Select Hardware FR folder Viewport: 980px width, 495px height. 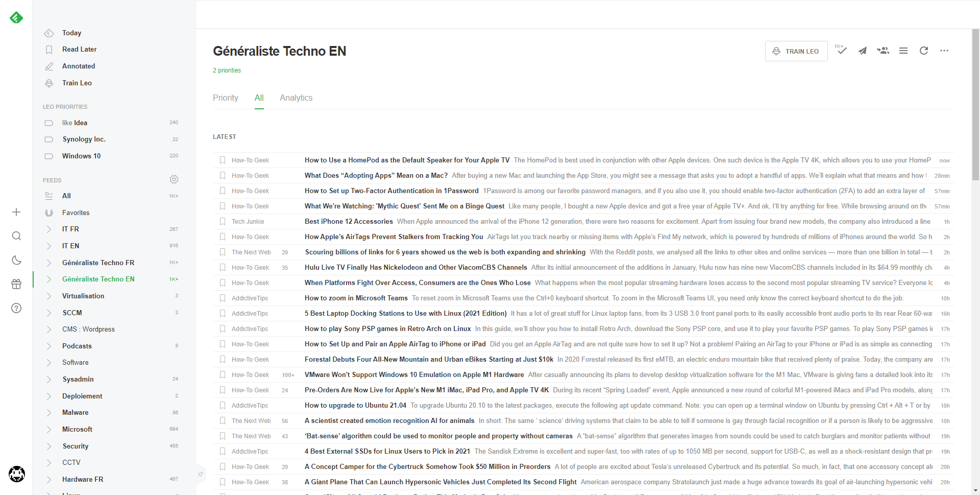[x=83, y=479]
